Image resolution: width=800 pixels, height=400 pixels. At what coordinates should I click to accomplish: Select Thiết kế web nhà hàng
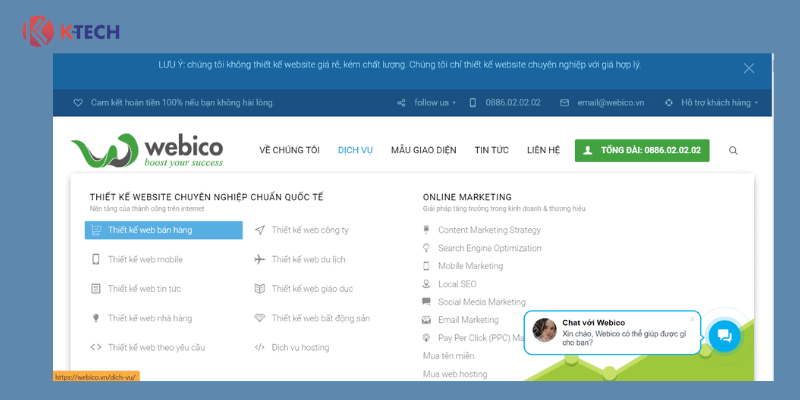coord(149,318)
